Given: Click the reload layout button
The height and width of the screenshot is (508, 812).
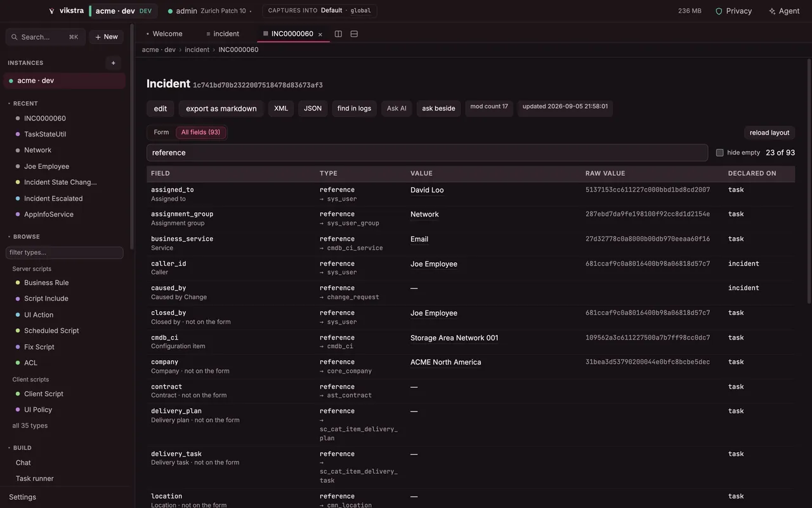Looking at the screenshot, I should click(x=769, y=133).
